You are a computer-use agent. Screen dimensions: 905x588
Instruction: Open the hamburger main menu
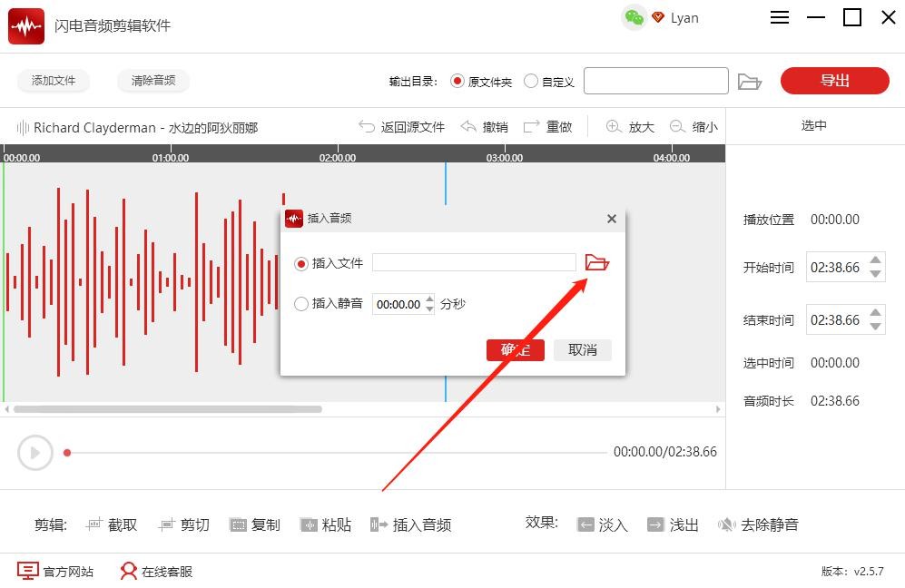click(x=780, y=18)
